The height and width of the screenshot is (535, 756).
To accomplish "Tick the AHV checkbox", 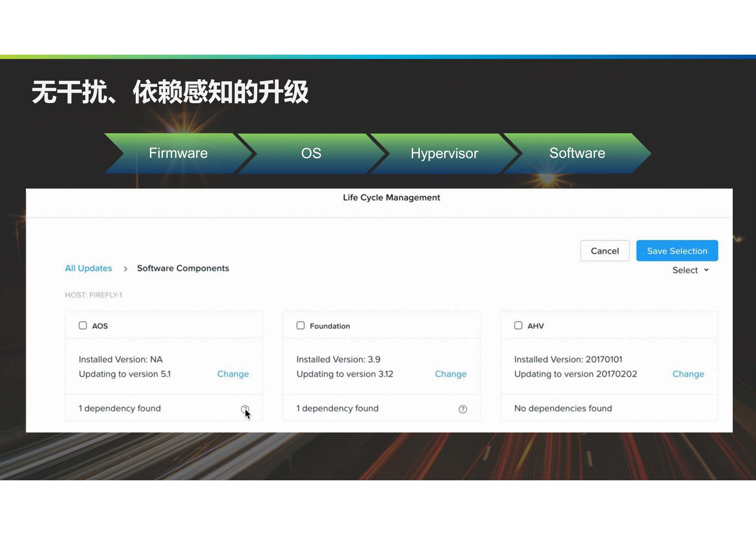I will pyautogui.click(x=518, y=325).
